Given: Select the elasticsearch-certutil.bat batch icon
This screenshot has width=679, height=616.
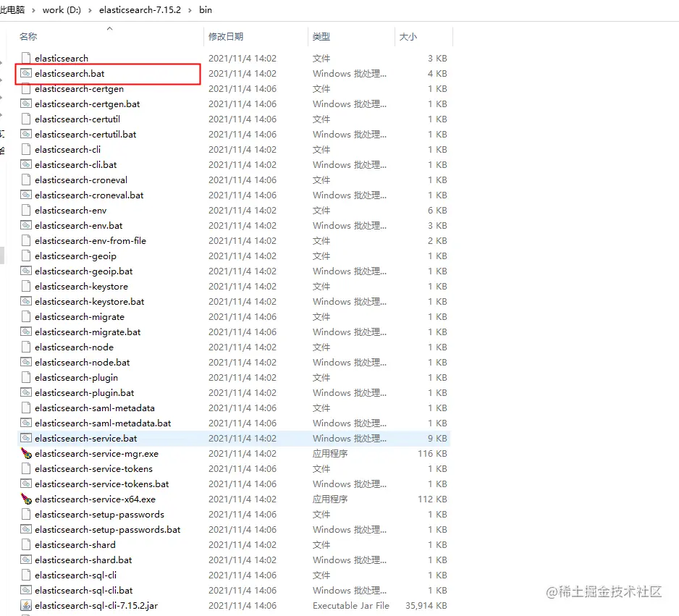Looking at the screenshot, I should (26, 134).
